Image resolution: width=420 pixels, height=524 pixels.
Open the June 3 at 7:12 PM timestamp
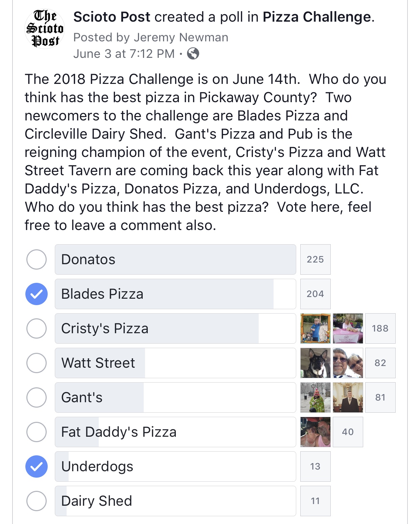pyautogui.click(x=124, y=53)
